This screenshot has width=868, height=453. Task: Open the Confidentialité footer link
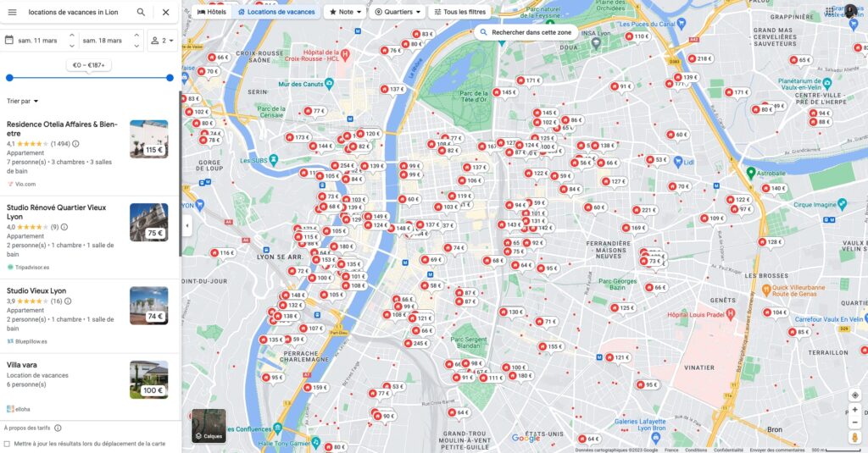point(728,450)
